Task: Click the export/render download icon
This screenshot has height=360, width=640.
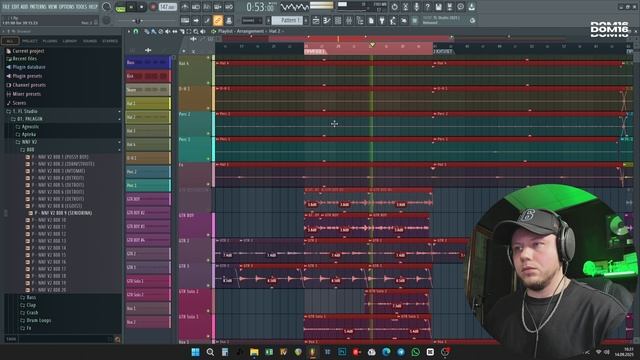Action: point(471,7)
